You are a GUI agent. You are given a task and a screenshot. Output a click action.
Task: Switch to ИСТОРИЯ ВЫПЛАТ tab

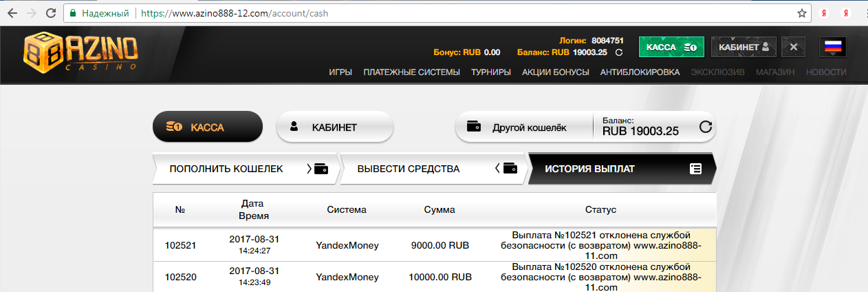[622, 169]
